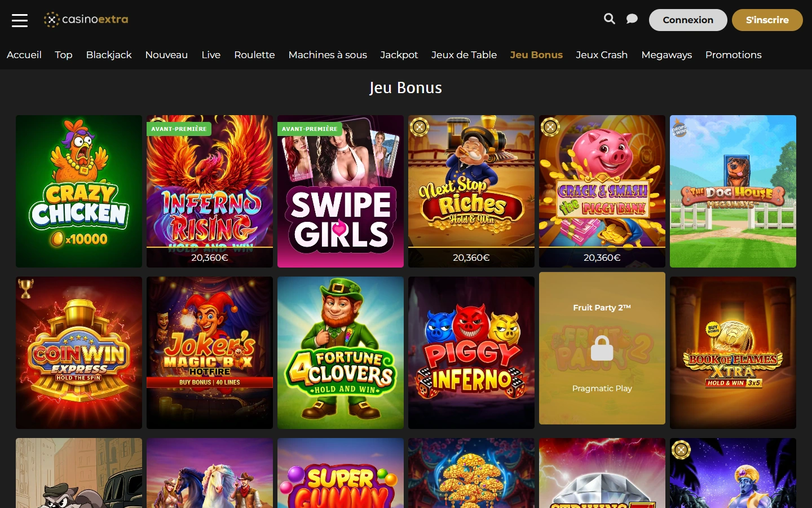Go to Jackpot section
Screen dimensions: 812x508
click(x=399, y=55)
